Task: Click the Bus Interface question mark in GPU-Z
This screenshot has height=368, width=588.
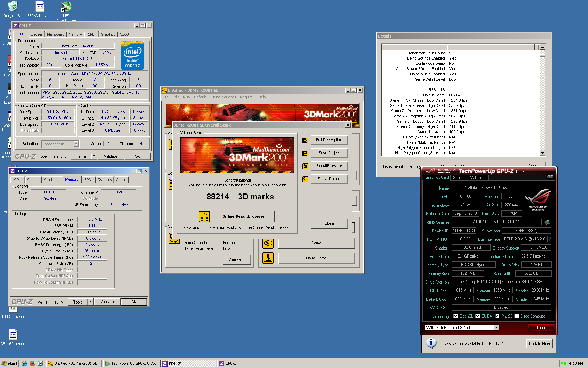Action: coord(550,239)
